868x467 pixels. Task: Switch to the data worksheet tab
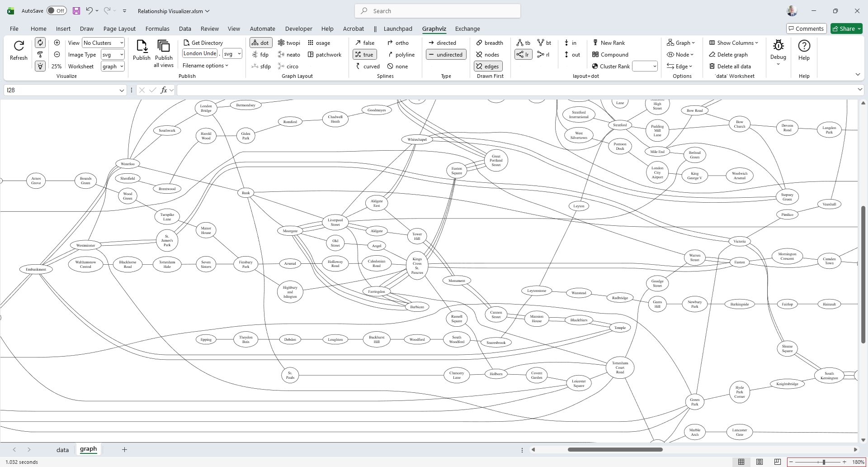62,450
